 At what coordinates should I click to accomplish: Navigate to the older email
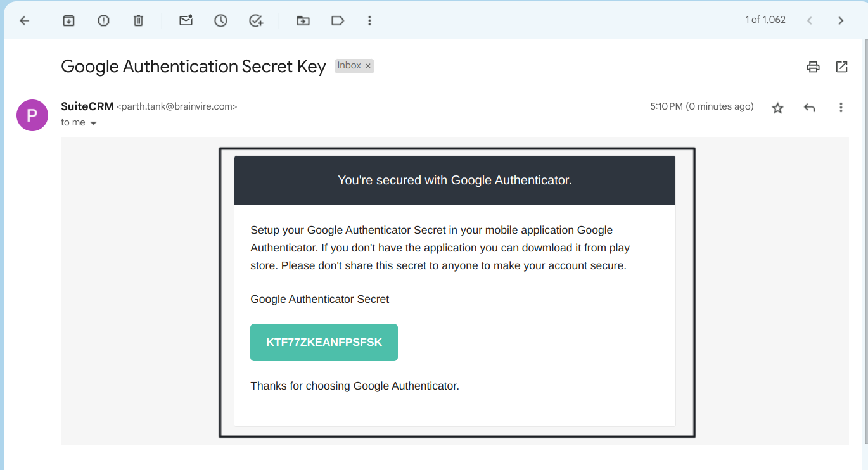(x=841, y=20)
